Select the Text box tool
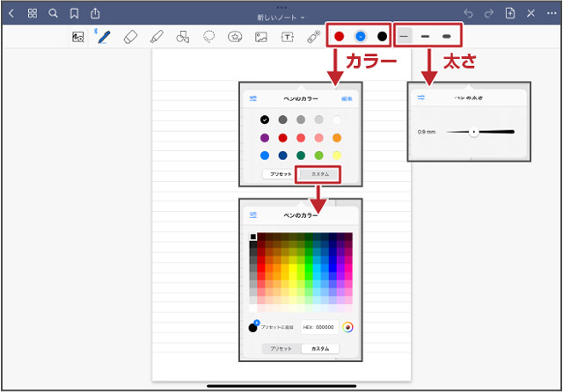Image resolution: width=563 pixels, height=392 pixels. (287, 37)
